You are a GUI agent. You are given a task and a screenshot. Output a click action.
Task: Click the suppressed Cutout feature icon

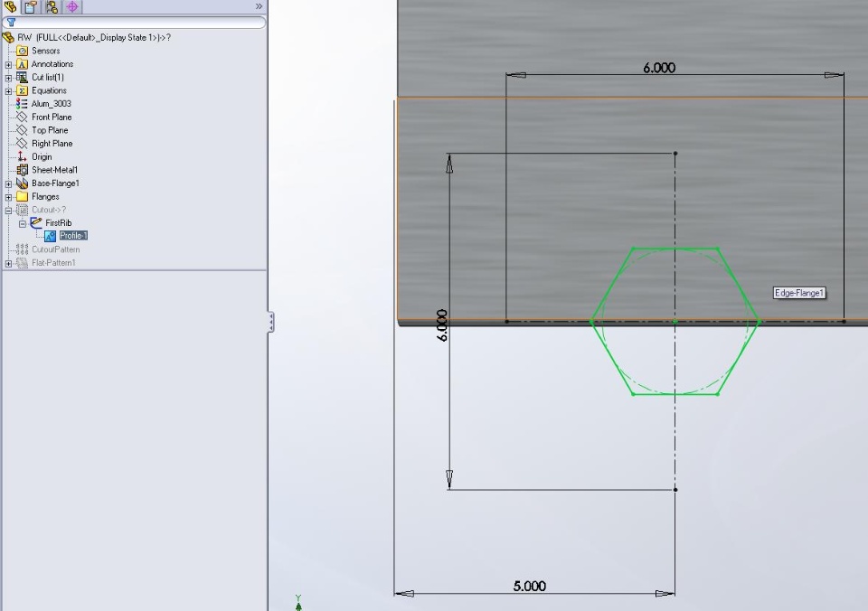(x=22, y=211)
